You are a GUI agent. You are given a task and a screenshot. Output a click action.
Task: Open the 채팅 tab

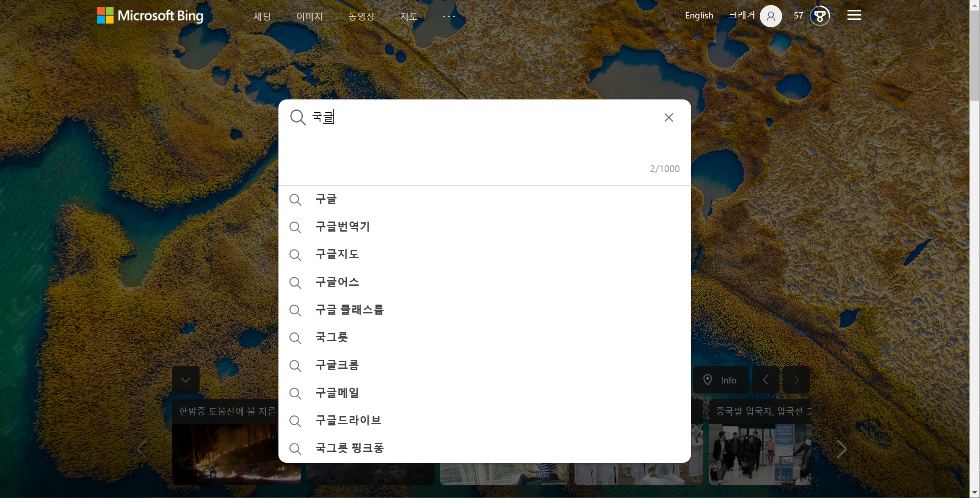coord(262,15)
